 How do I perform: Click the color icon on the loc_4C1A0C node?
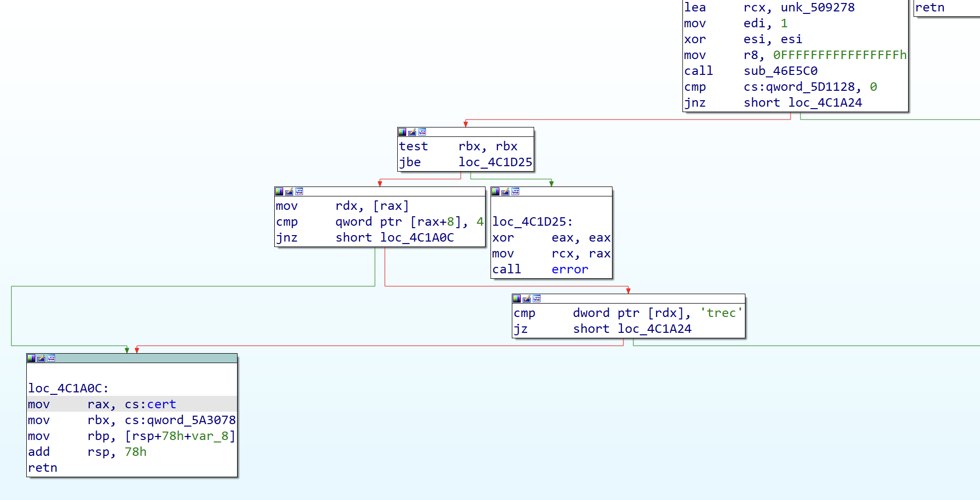(x=31, y=358)
